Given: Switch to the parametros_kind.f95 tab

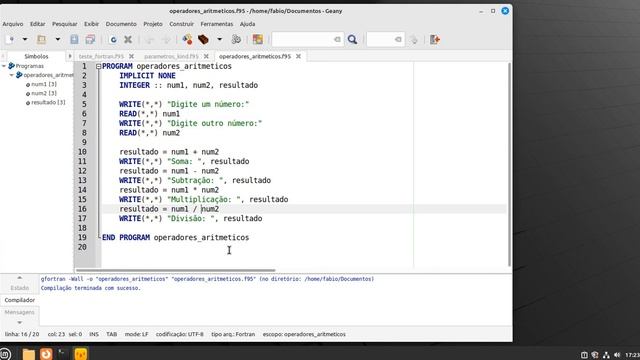Looking at the screenshot, I should tap(171, 56).
